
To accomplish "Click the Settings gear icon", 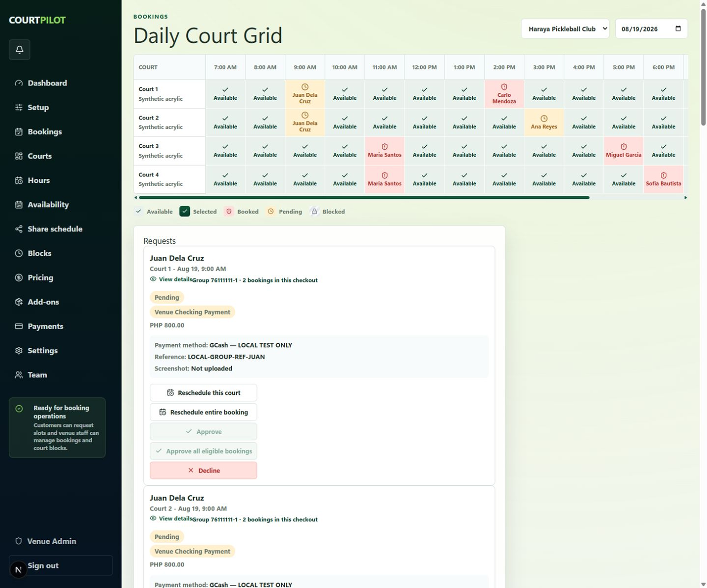I will [x=19, y=350].
